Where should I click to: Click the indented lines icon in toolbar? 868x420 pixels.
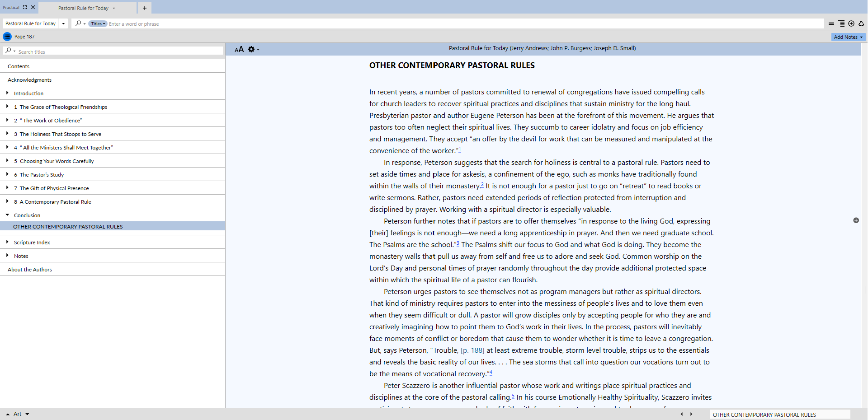[841, 23]
